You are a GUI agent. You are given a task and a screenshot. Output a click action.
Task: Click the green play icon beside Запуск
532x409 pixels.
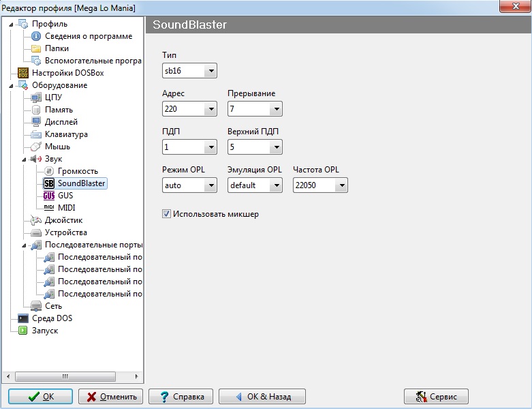pos(23,331)
